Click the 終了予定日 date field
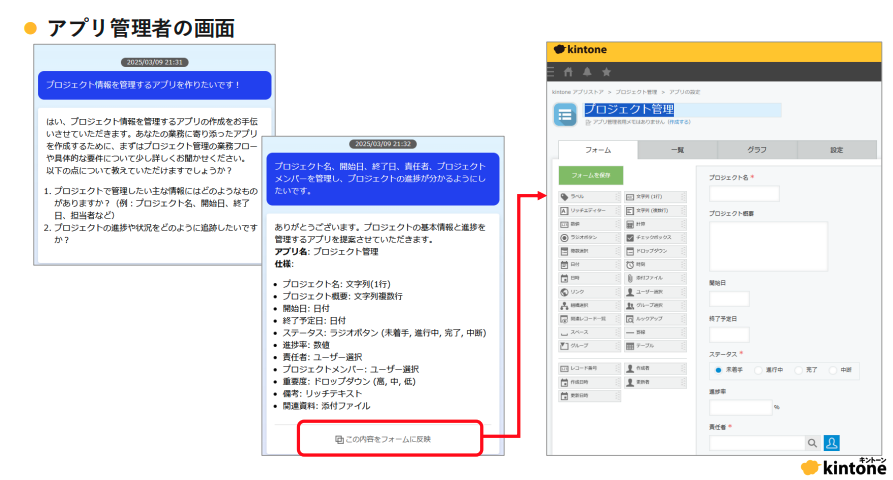 coord(729,335)
